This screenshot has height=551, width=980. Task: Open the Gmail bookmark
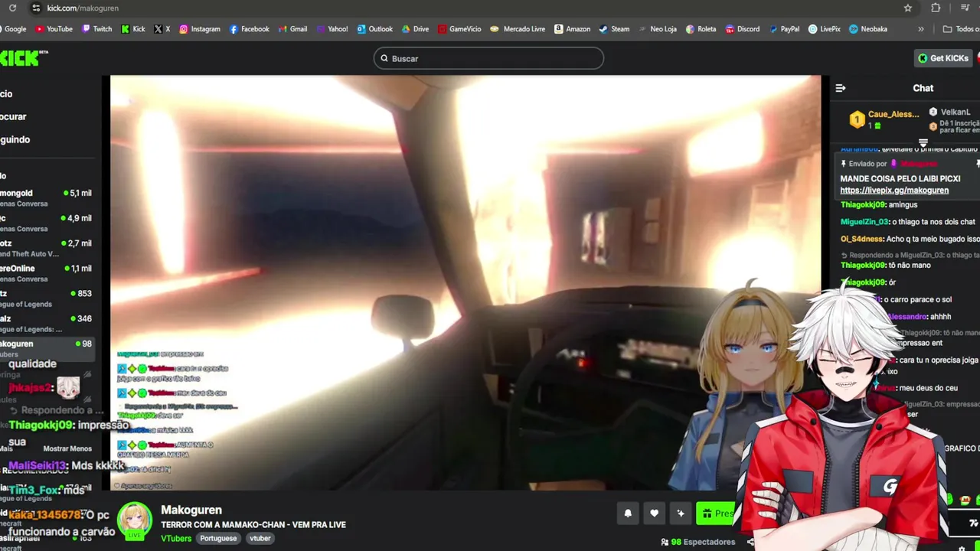[292, 29]
